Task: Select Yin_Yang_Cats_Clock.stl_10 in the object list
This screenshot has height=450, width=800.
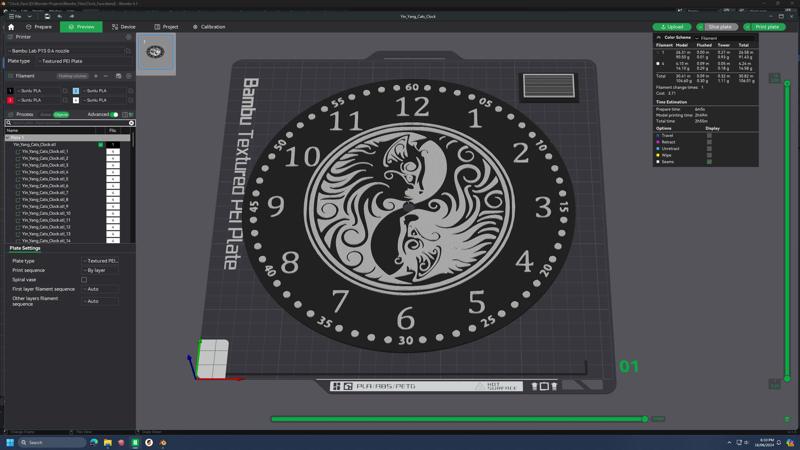Action: (46, 213)
